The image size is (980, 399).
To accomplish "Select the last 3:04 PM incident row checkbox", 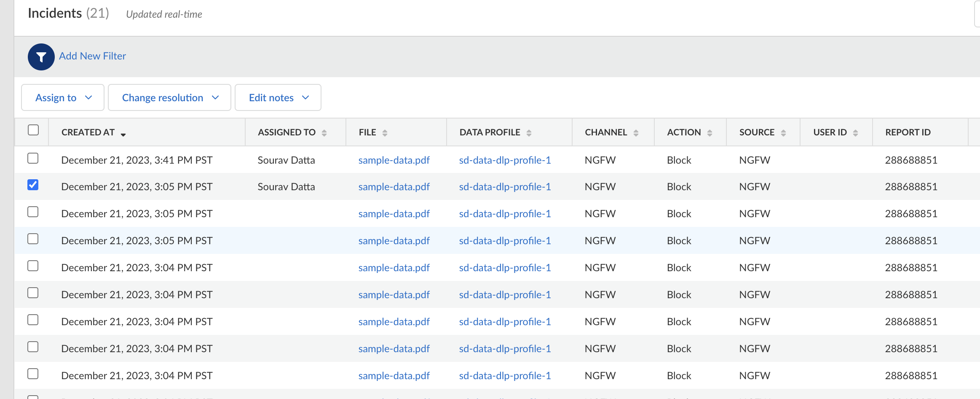I will tap(33, 374).
